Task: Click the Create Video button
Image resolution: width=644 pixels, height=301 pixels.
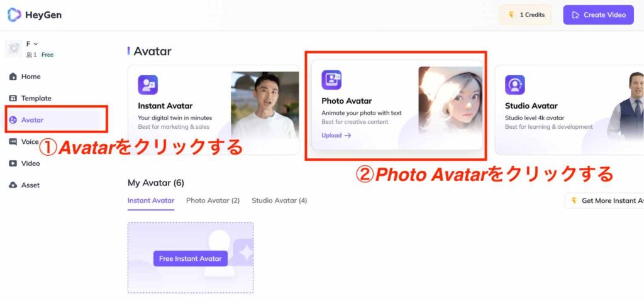Action: point(599,15)
